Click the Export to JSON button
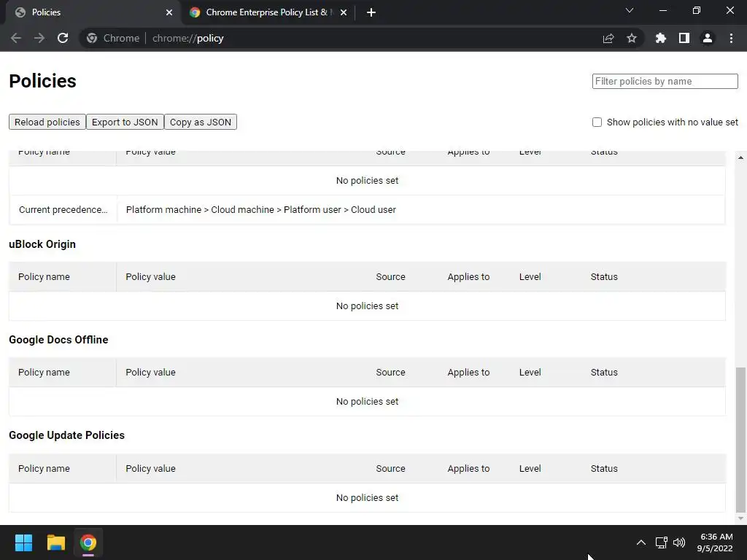The image size is (747, 560). click(125, 122)
